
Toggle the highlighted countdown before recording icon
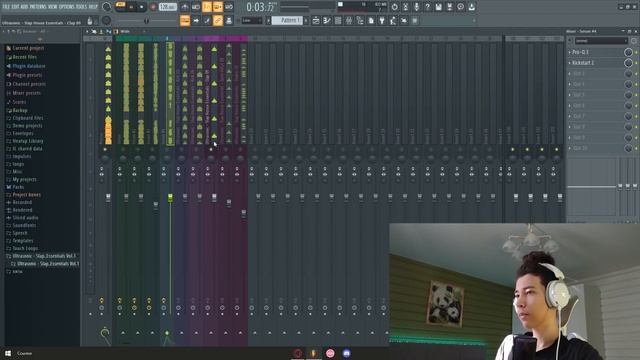pyautogui.click(x=207, y=7)
